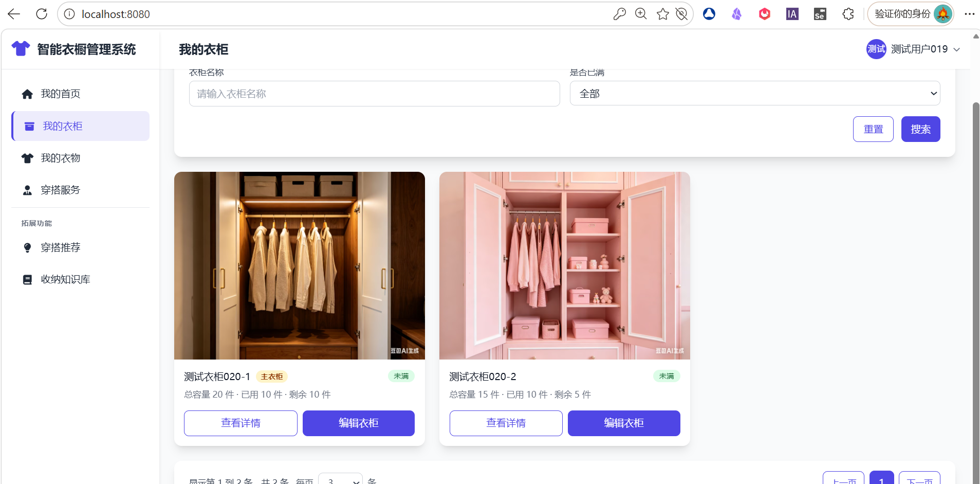
Task: Open the 全部 fullness filter dropdown
Action: [755, 94]
